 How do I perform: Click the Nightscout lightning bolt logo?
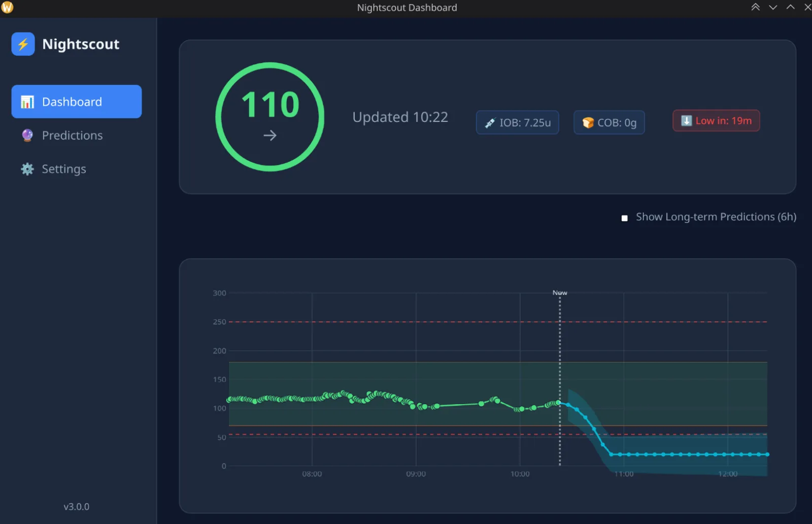click(23, 44)
